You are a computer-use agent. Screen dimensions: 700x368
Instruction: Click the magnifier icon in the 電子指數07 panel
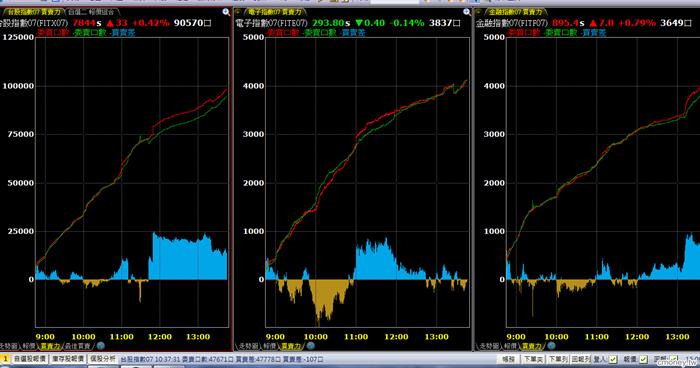coord(467,12)
